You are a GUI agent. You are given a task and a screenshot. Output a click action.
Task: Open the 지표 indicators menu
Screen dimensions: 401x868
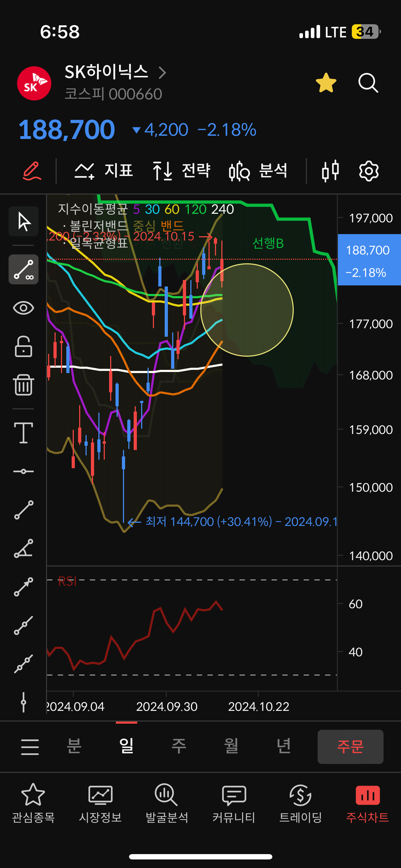(x=104, y=171)
